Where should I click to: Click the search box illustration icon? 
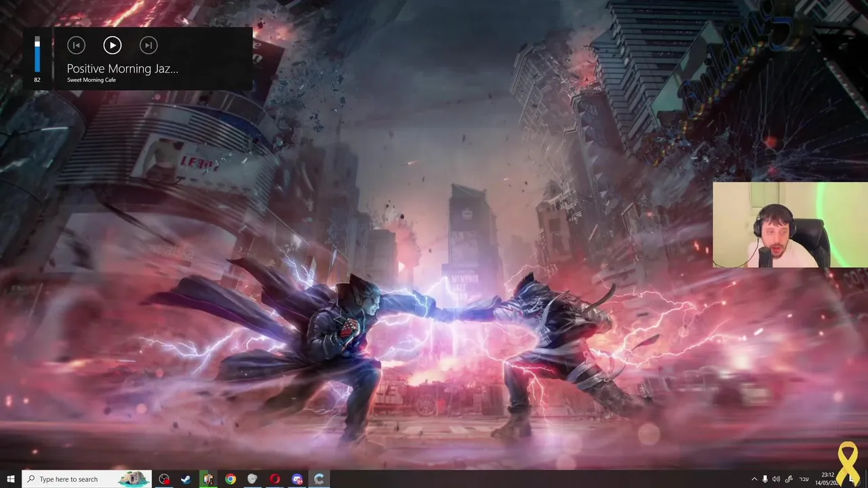click(134, 479)
